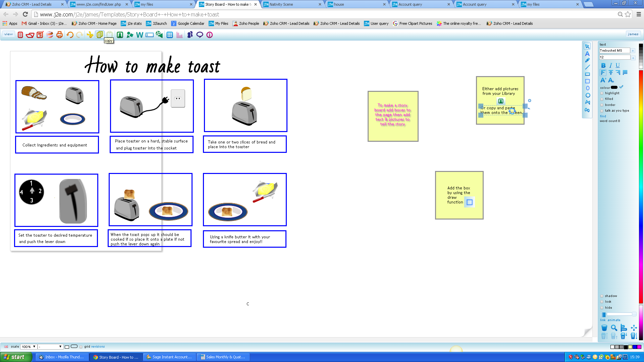Select the Undo arrow icon
Screen dimensions: 644x362
tap(69, 35)
